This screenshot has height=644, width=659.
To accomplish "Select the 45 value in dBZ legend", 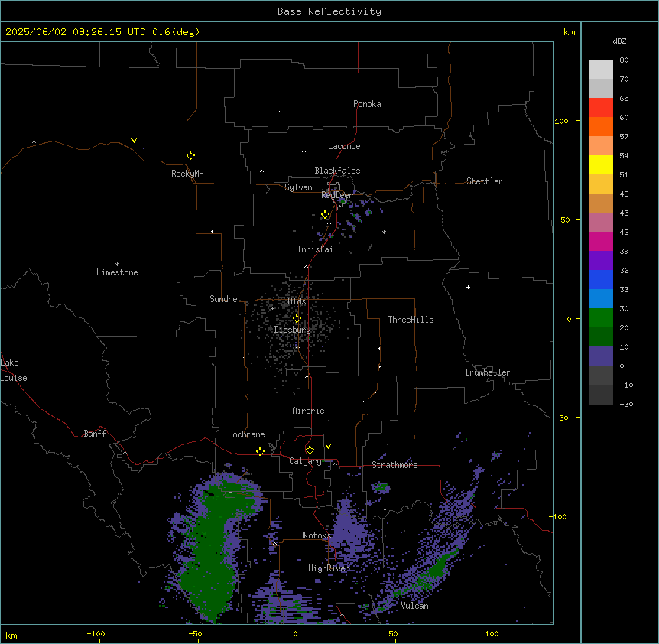I will click(x=624, y=213).
